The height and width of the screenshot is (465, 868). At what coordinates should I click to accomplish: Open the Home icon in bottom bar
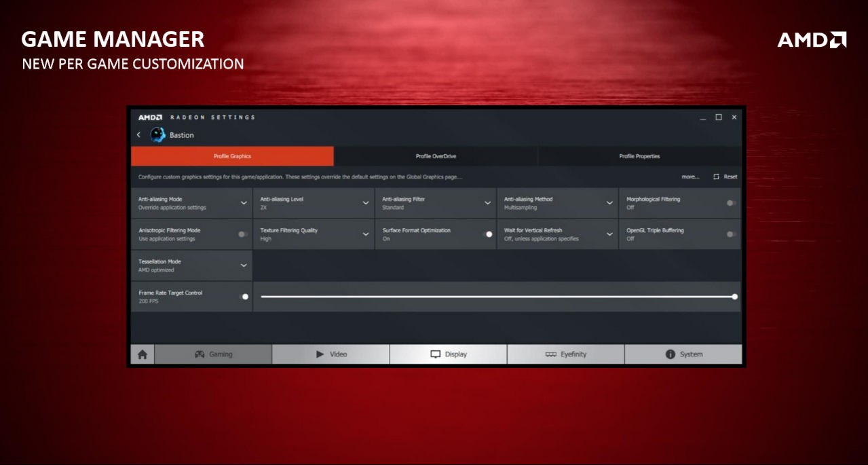[x=143, y=354]
